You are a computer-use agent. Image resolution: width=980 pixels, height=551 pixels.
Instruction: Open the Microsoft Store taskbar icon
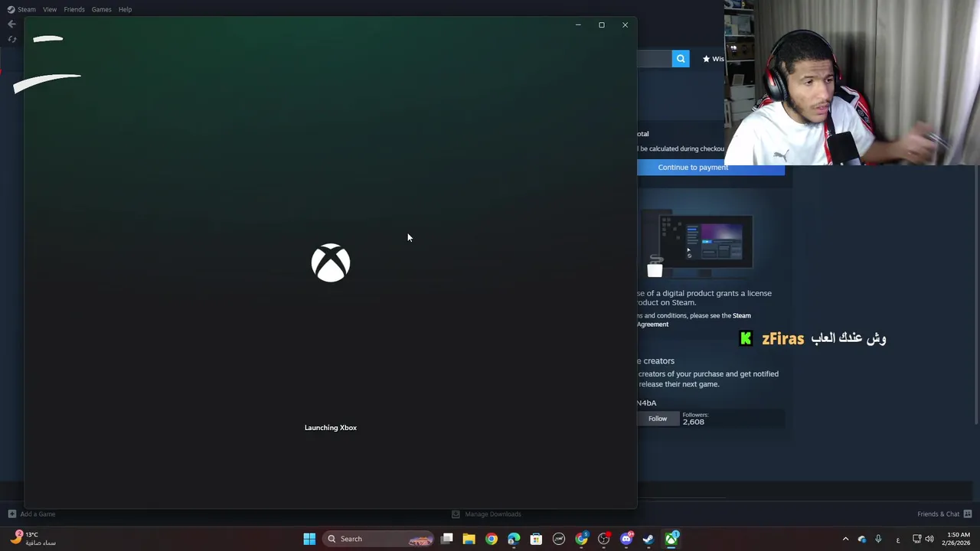(x=536, y=539)
